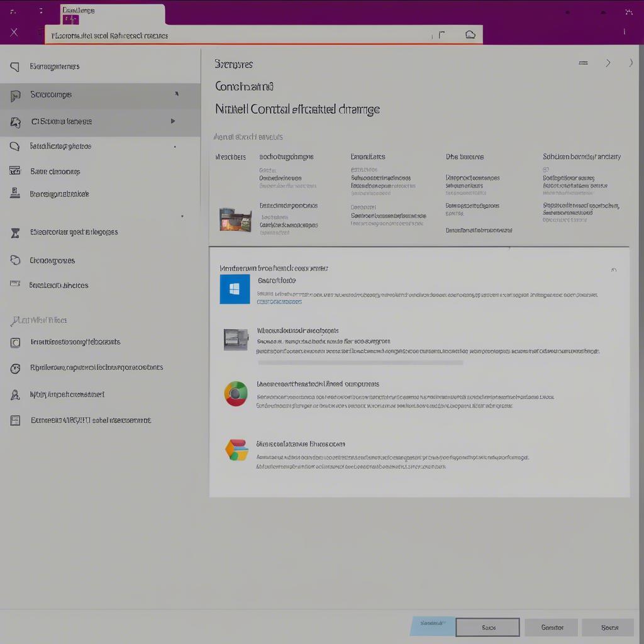The height and width of the screenshot is (644, 644).
Task: Click the gray computer monitor icon
Action: (x=236, y=339)
